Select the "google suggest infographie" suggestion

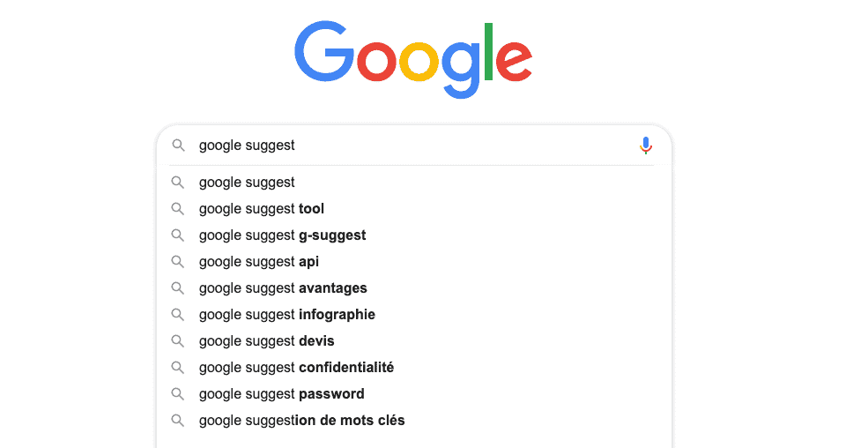[287, 315]
